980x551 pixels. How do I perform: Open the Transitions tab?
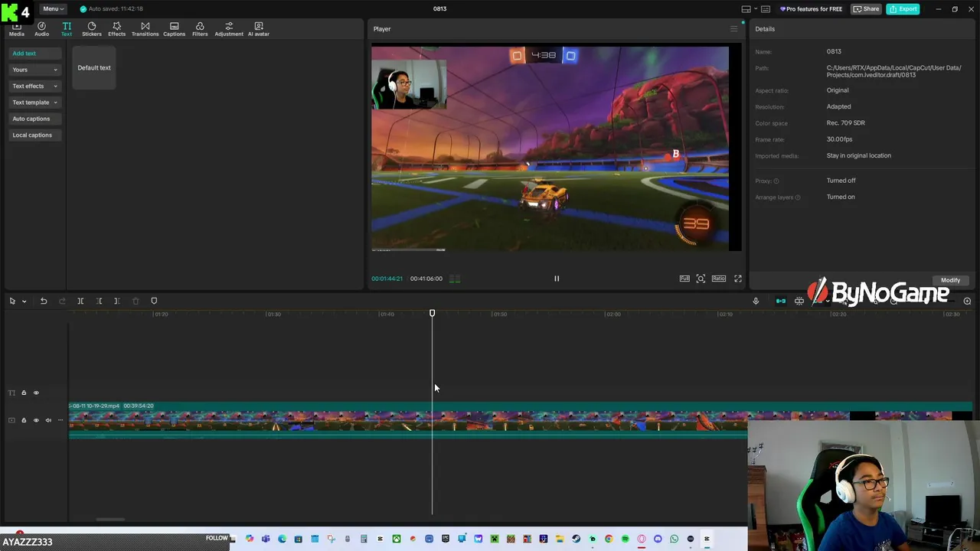click(x=145, y=29)
